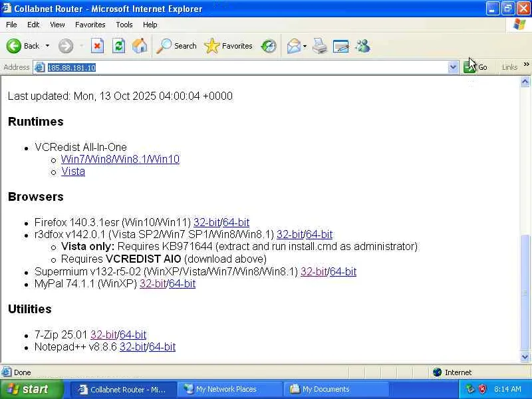
Task: Click the Browsers heading
Action: point(36,197)
